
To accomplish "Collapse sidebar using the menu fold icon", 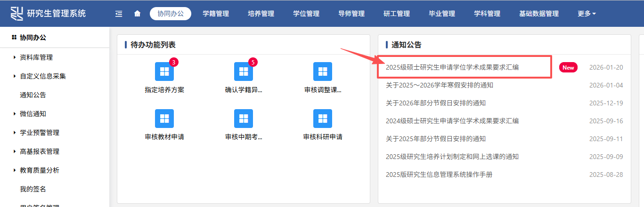I will coord(119,14).
